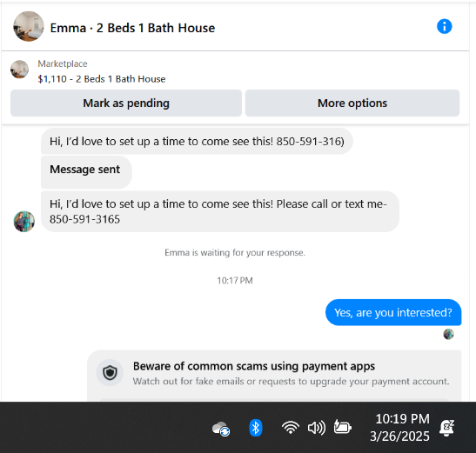Select the shield scam warning icon

point(110,373)
